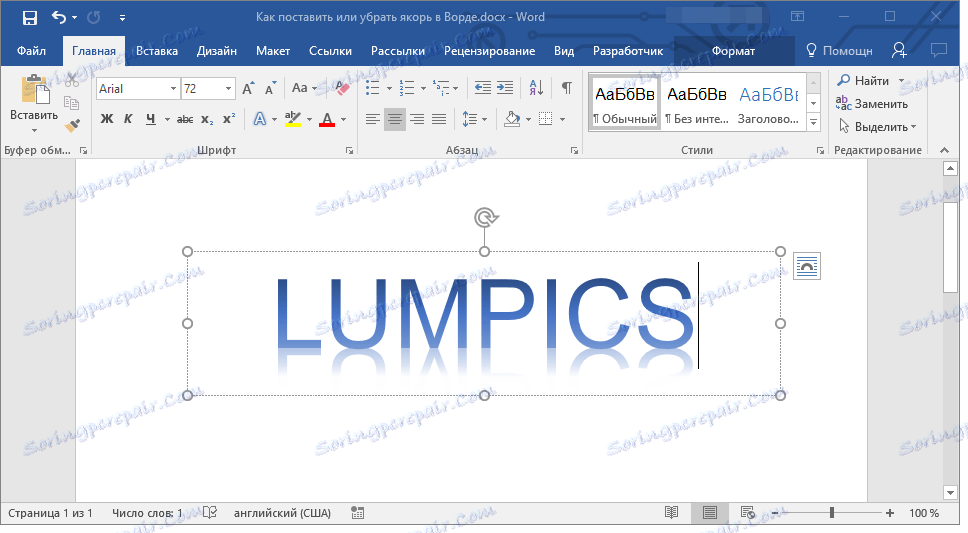Go to the Рецензирование tab
Screen dimensions: 968x533
click(490, 51)
